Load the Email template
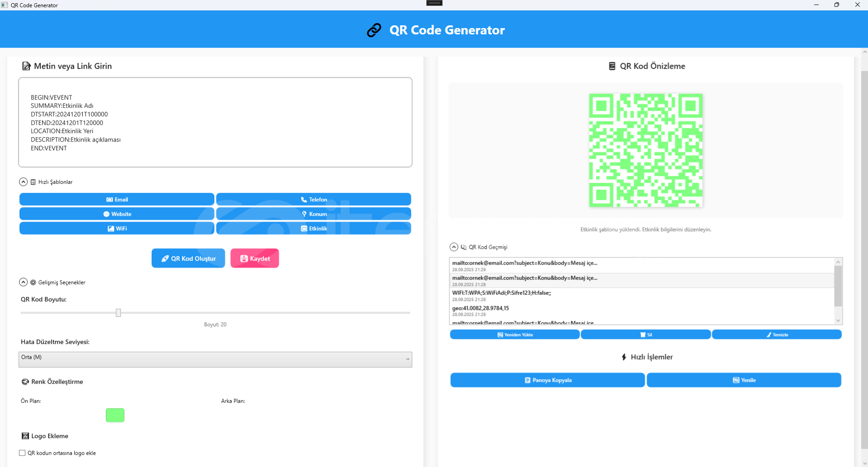This screenshot has width=868, height=467. point(117,200)
